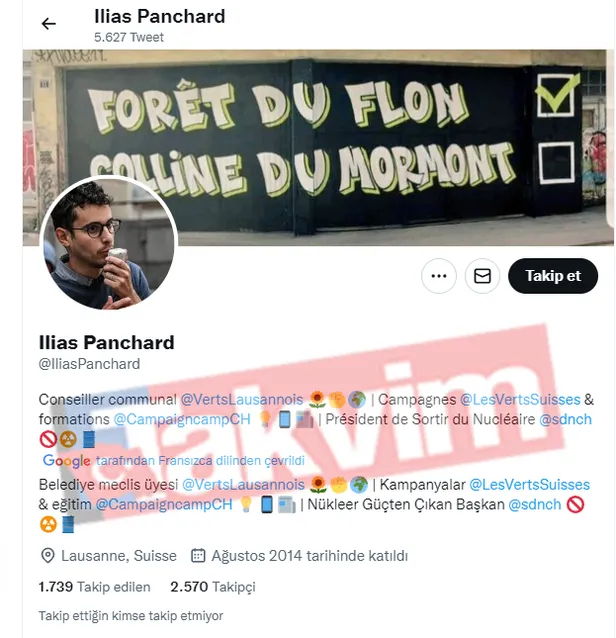Open Ilias Panchard's profile picture
The width and height of the screenshot is (616, 638).
point(109,243)
